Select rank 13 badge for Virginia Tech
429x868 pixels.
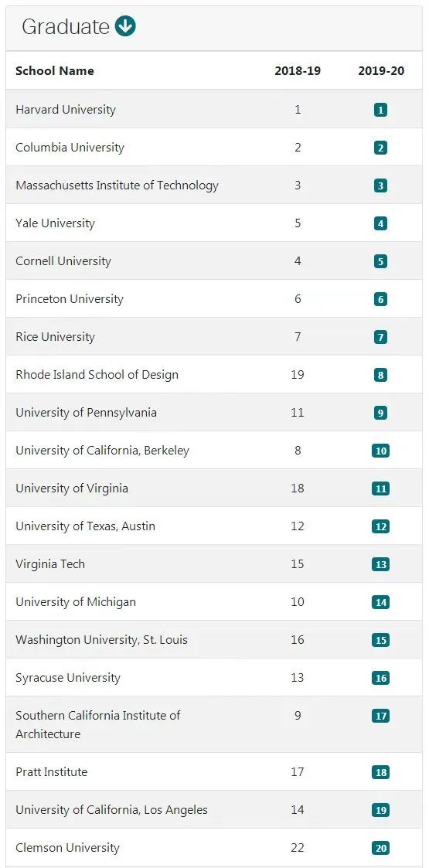pos(380,565)
